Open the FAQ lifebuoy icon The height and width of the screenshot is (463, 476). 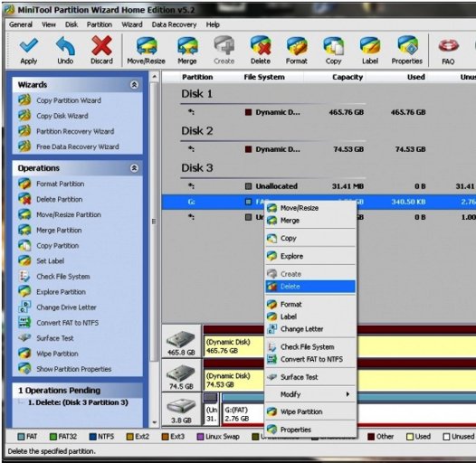(x=448, y=52)
